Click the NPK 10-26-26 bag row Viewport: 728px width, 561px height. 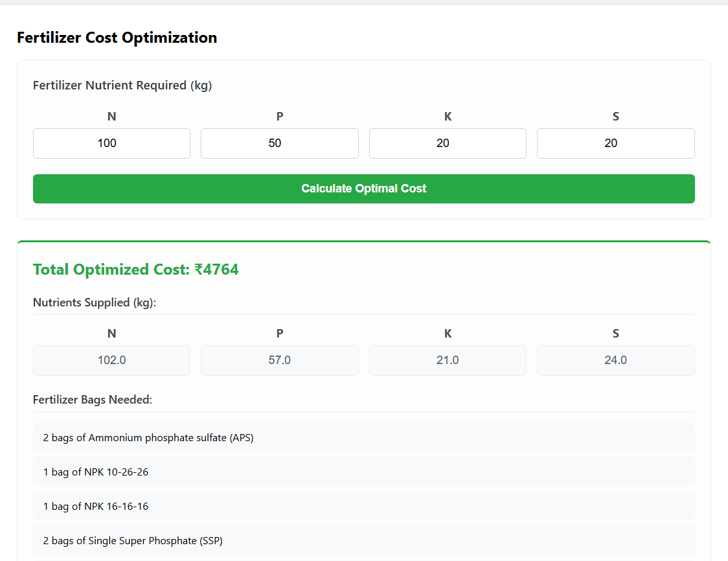[363, 472]
